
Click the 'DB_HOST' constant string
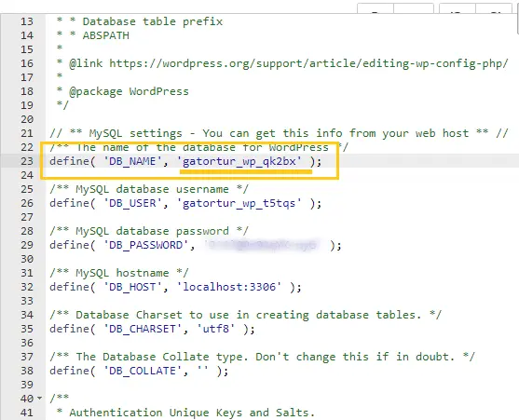click(132, 287)
